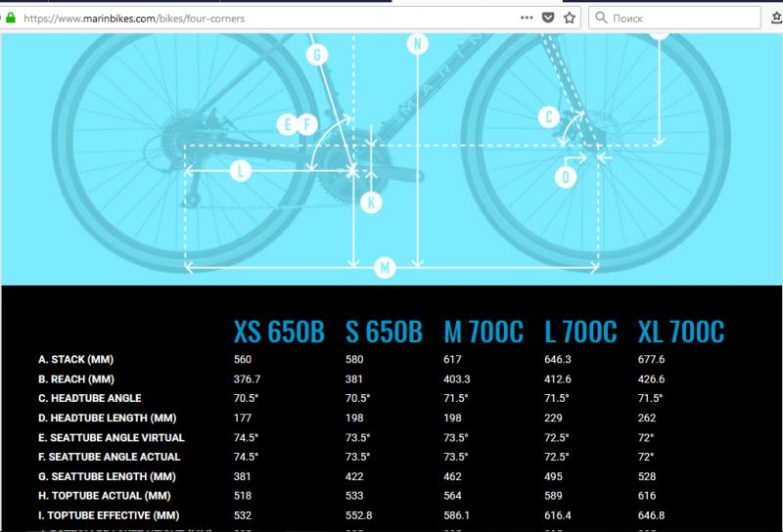The width and height of the screenshot is (783, 532).
Task: Click toptube actual value 533
Action: pyautogui.click(x=354, y=496)
